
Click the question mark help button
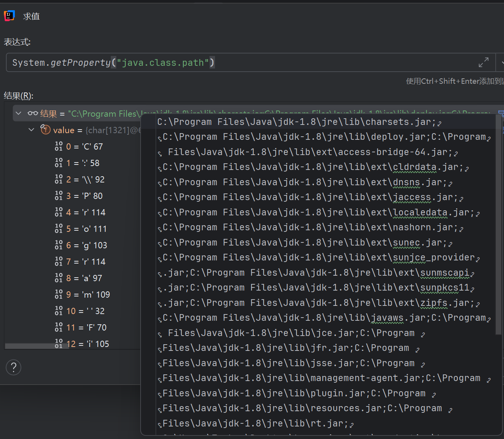pyautogui.click(x=13, y=367)
